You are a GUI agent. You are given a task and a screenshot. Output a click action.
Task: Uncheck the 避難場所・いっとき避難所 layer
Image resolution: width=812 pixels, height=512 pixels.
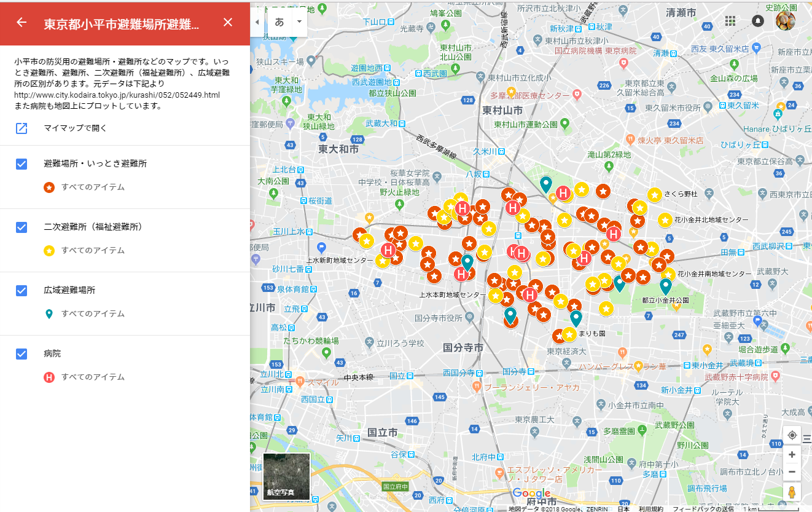click(21, 163)
